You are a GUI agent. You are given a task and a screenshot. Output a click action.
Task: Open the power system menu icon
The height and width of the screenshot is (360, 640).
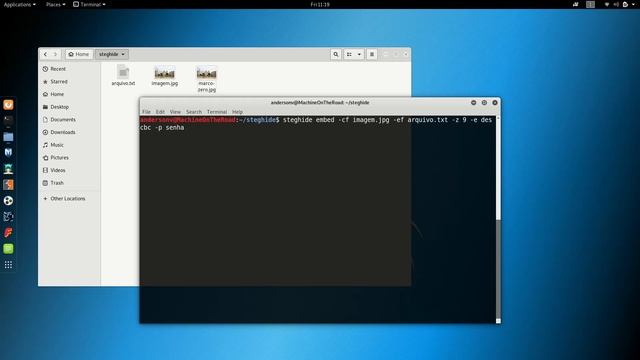tap(626, 4)
